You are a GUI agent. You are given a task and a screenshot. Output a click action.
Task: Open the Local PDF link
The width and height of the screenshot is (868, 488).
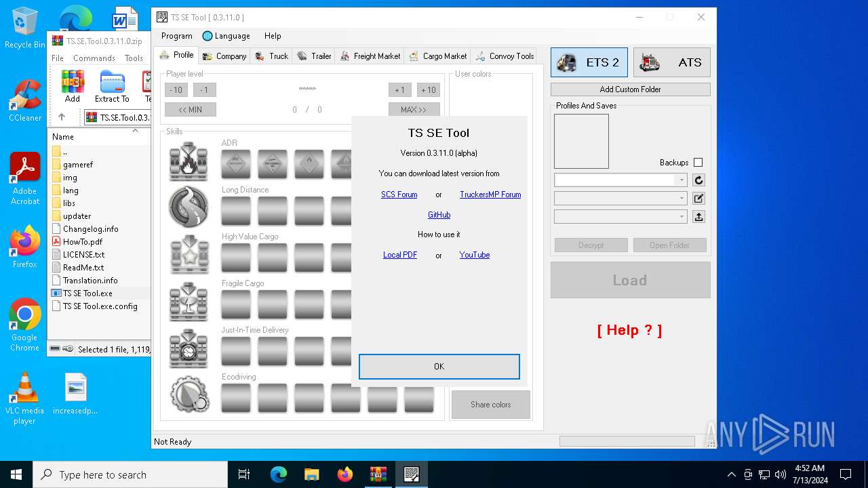400,255
